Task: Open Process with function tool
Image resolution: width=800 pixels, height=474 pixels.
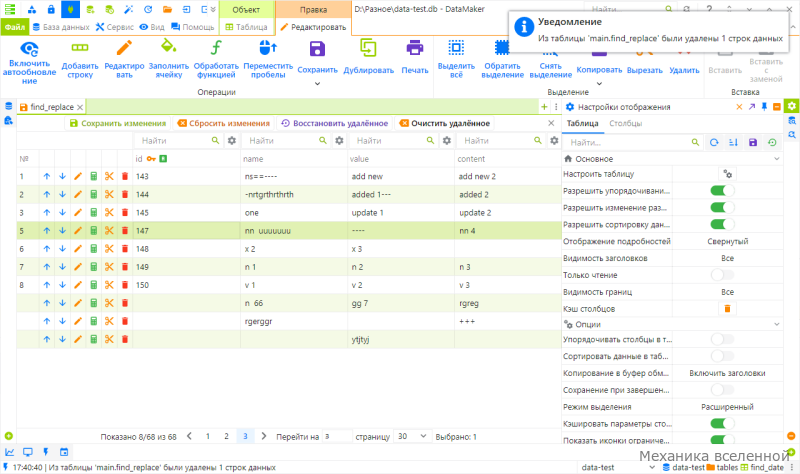Action: click(216, 60)
